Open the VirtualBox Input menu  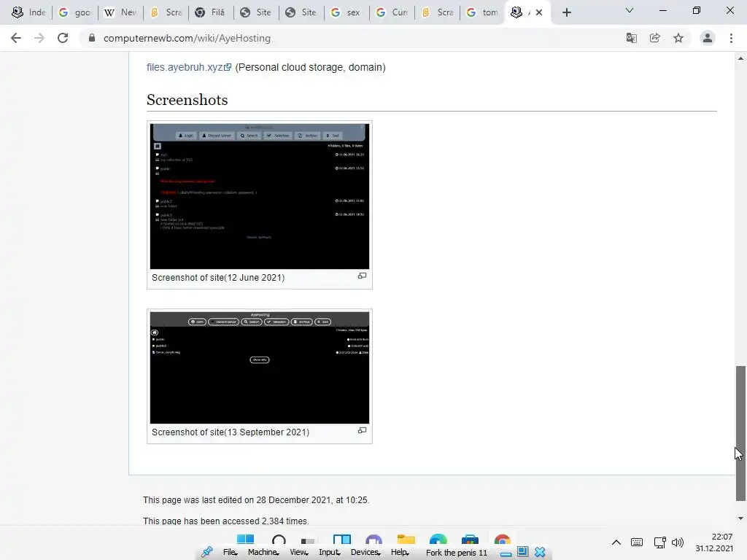coord(330,552)
